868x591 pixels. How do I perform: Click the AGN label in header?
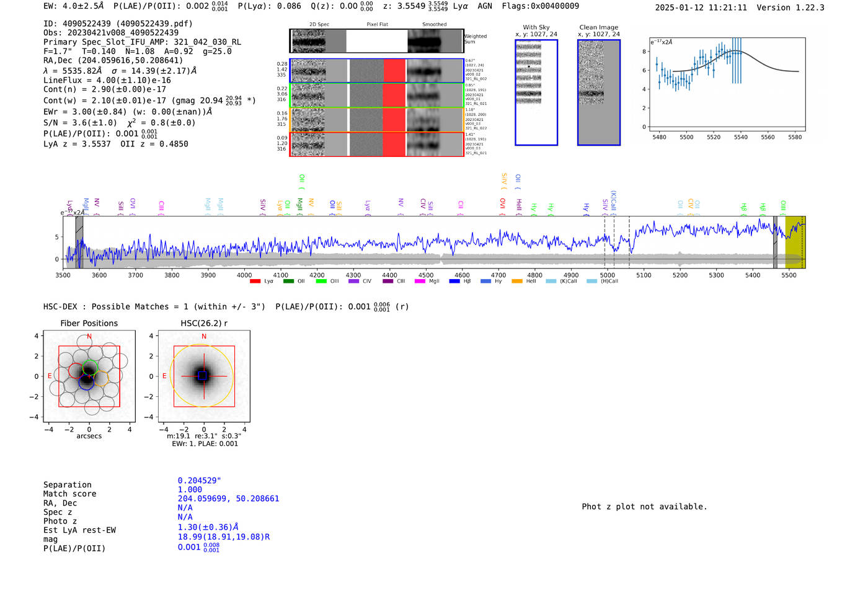485,6
